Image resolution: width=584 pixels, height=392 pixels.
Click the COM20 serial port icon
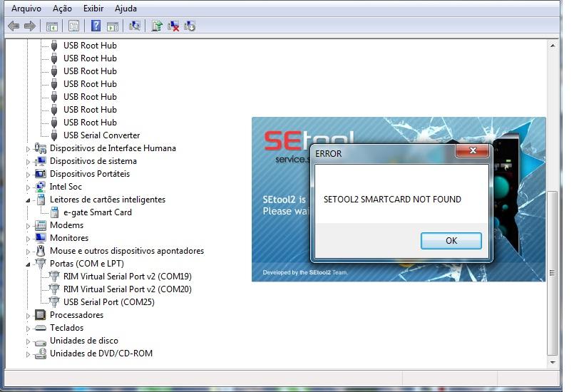point(54,289)
